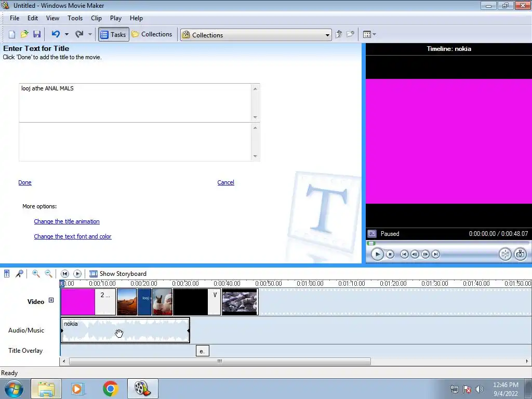532x399 pixels.
Task: Expand the Video track
Action: pos(51,300)
